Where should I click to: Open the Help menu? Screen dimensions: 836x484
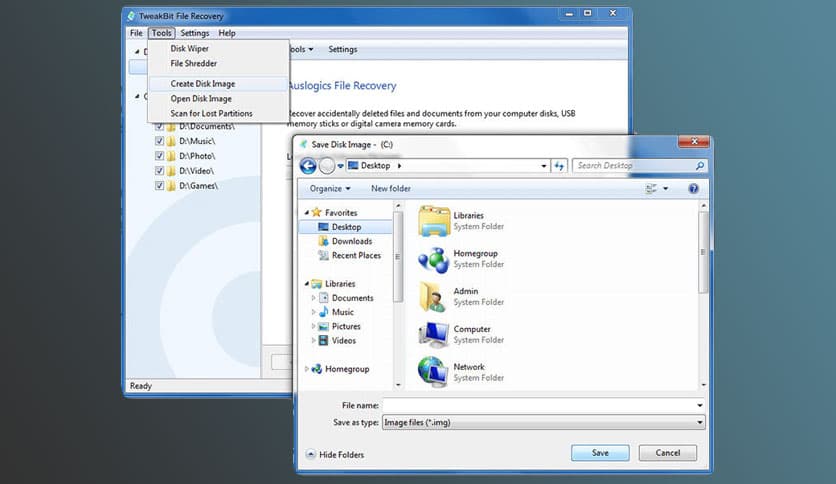(x=227, y=33)
